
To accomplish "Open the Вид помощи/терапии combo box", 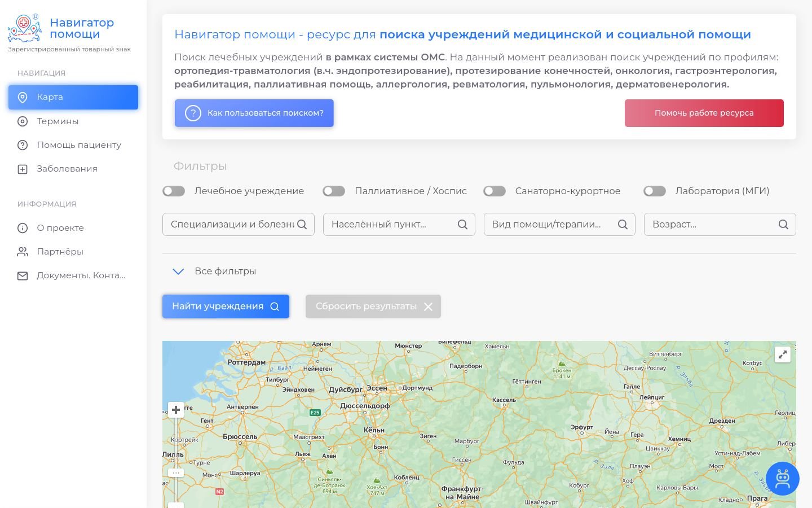I will (559, 224).
